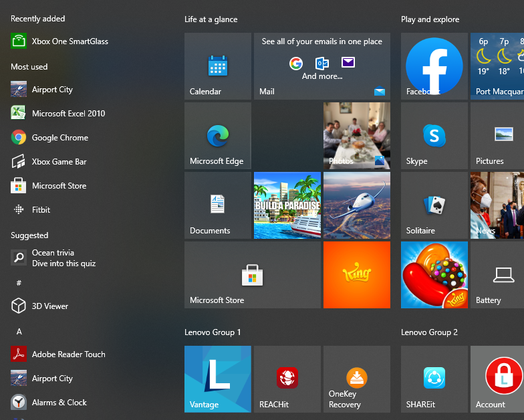Open the Port Macquarie weather tile
The width and height of the screenshot is (524, 420).
pyautogui.click(x=497, y=66)
